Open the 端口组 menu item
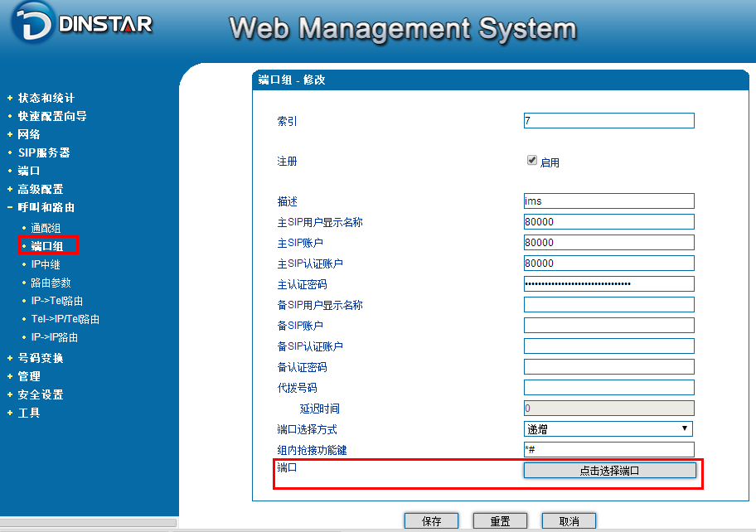Viewport: 756px width, 532px height. click(x=46, y=246)
